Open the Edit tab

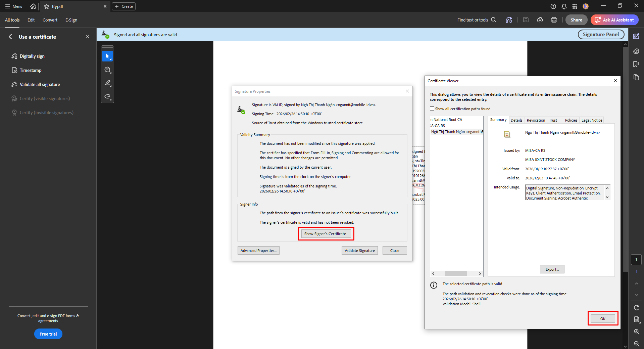click(31, 20)
